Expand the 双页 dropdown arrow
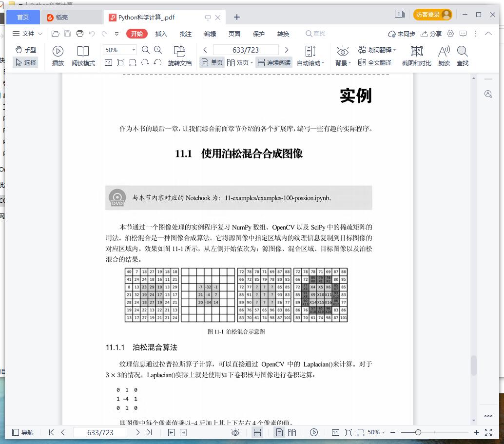 click(252, 63)
